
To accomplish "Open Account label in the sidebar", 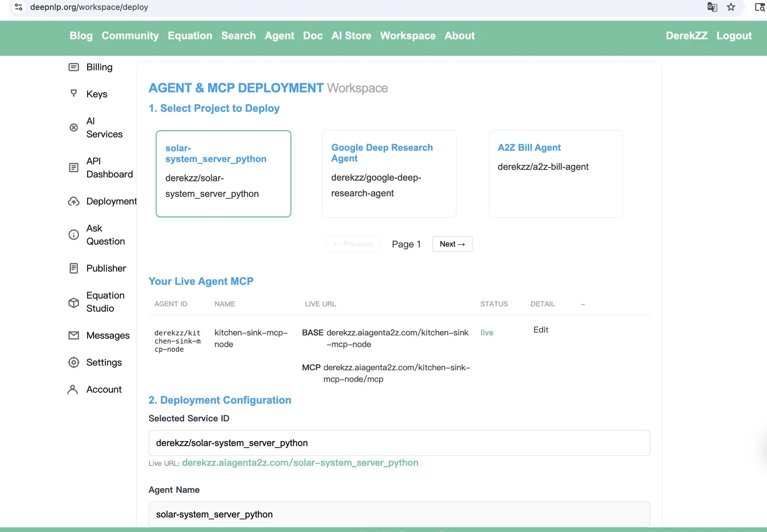I will click(x=104, y=389).
